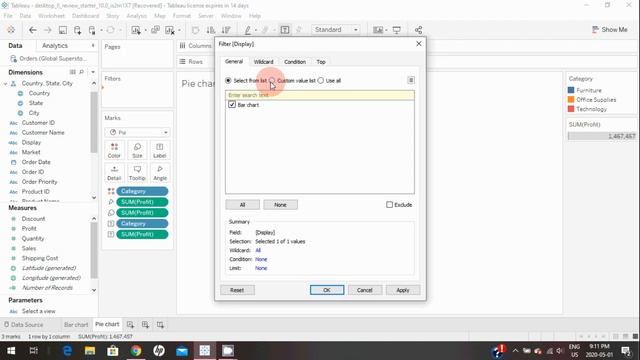Uncheck the Bar chart checkbox
The width and height of the screenshot is (640, 360).
pyautogui.click(x=232, y=104)
